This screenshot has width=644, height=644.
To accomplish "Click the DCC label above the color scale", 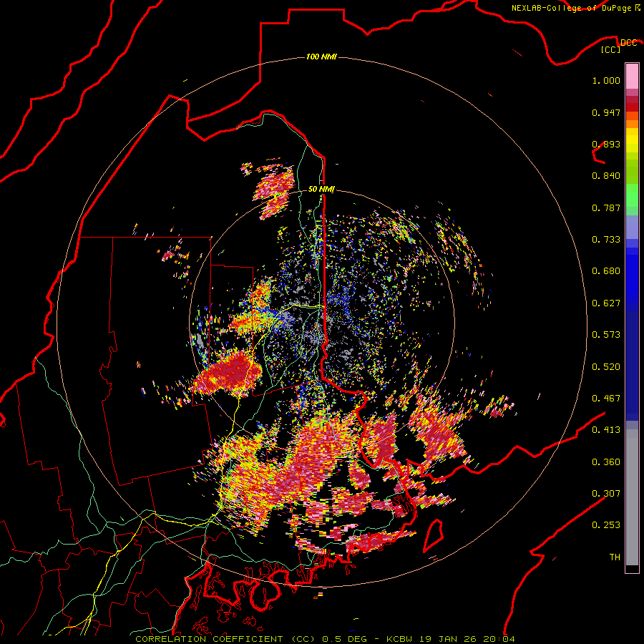I will (x=628, y=42).
